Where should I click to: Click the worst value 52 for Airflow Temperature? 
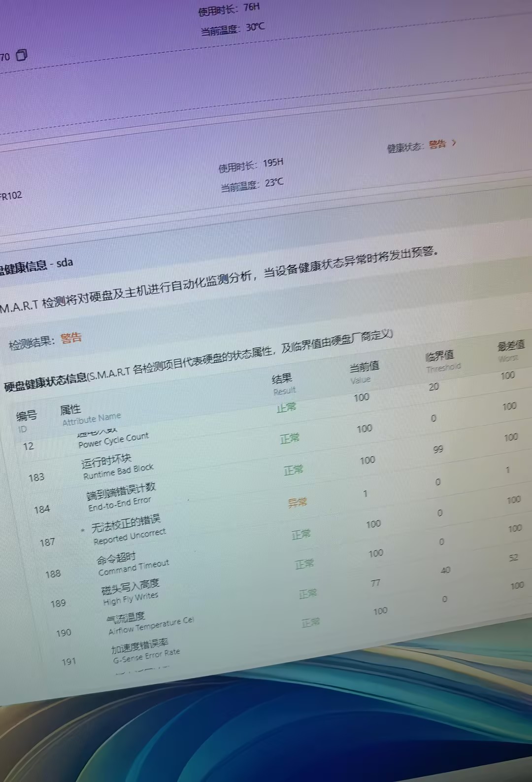(513, 558)
